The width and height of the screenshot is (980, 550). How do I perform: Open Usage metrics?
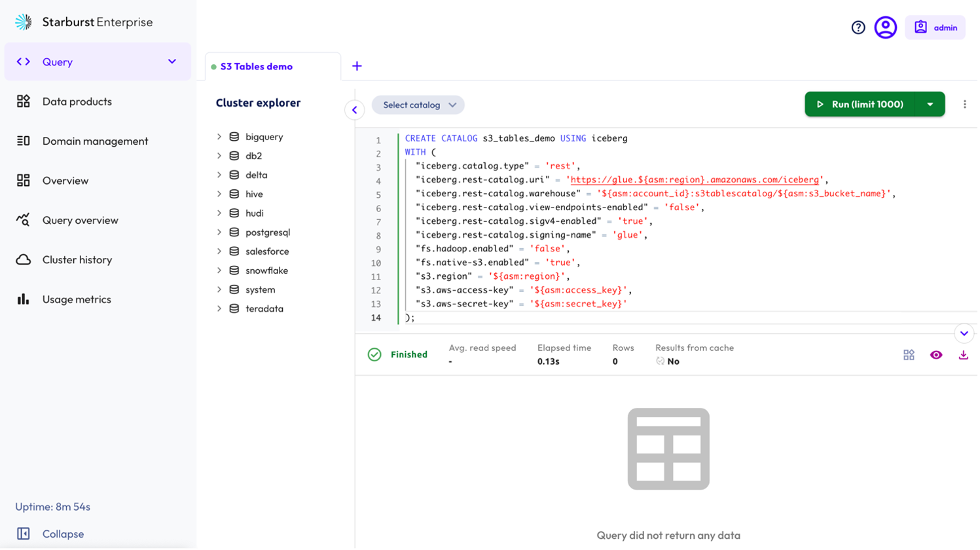click(77, 300)
